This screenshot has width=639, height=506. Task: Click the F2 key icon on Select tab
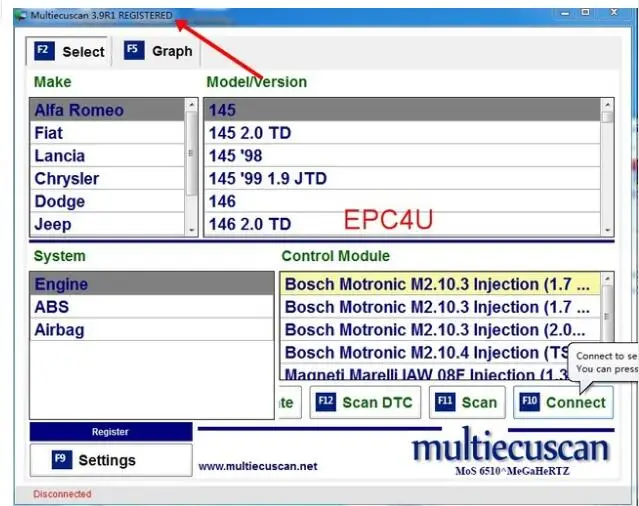pyautogui.click(x=44, y=51)
